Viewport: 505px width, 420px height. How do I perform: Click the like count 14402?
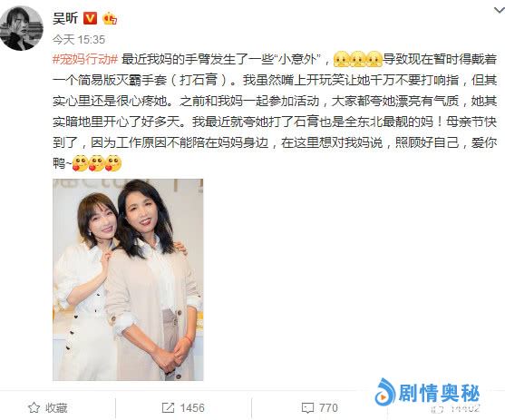[465, 409]
